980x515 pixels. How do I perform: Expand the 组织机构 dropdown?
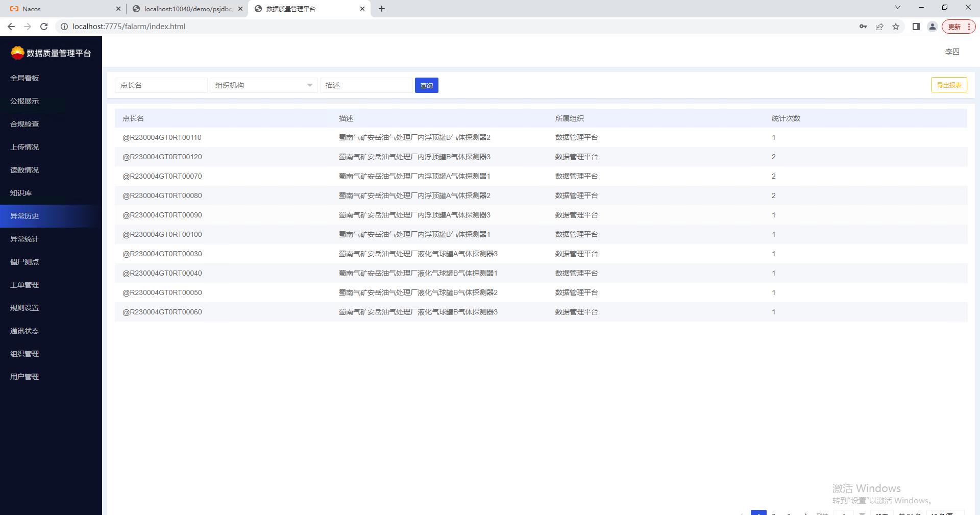263,85
